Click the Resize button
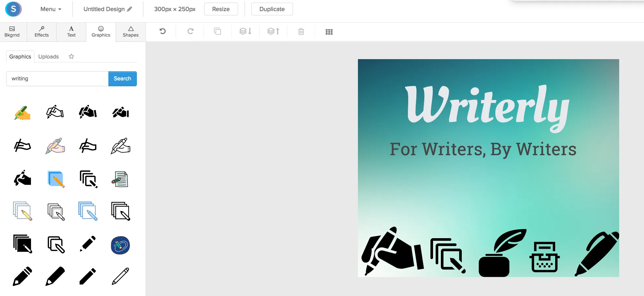Screen dimensions: 644x296 [221, 9]
